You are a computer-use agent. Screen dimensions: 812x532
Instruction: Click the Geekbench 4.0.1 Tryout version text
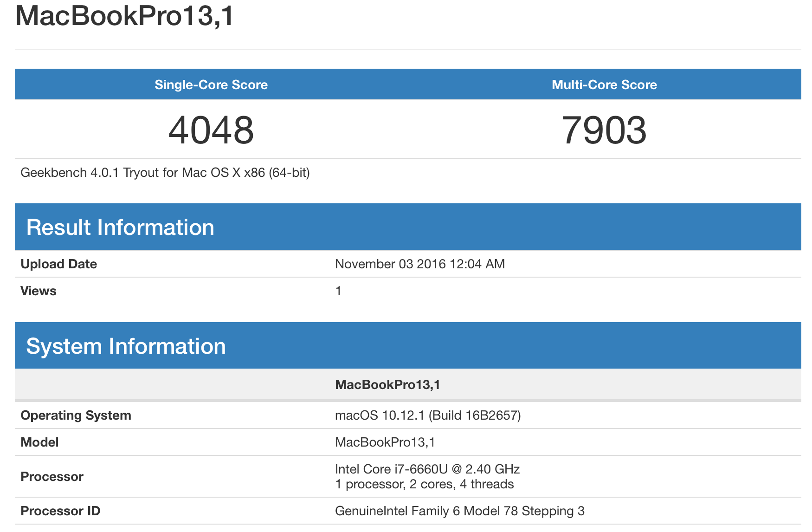point(165,173)
